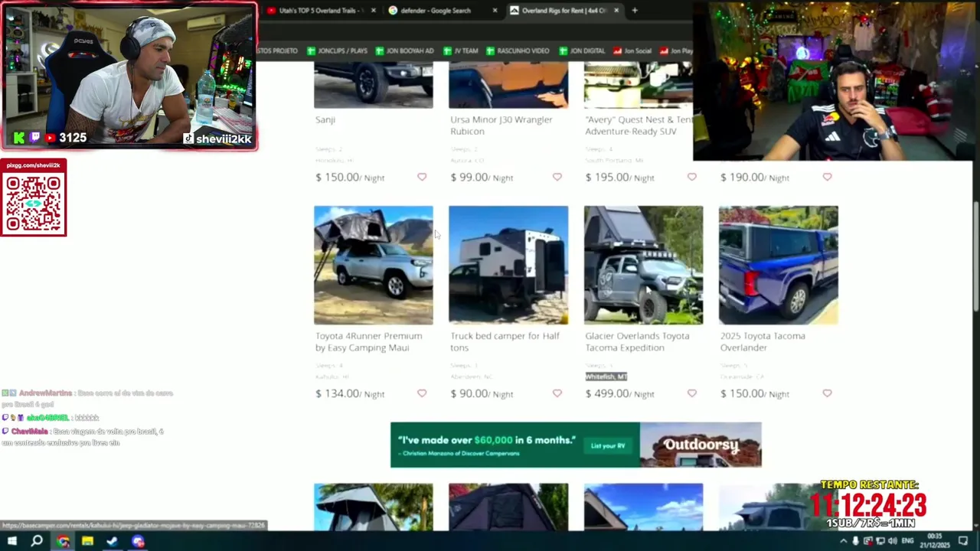
Task: Heart the 2025 Toyota Tacoma Overlander
Action: pyautogui.click(x=827, y=393)
